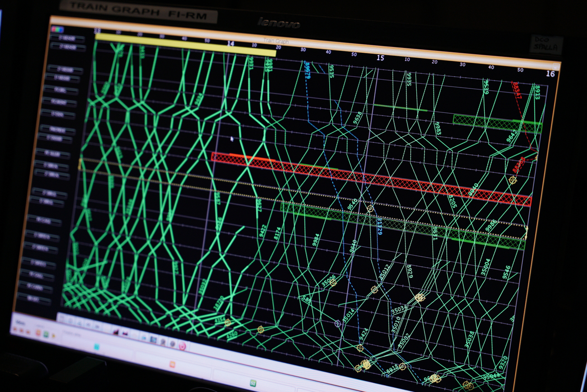Image resolution: width=587 pixels, height=392 pixels.
Task: Click the yellow time range bar at top
Action: [186, 44]
